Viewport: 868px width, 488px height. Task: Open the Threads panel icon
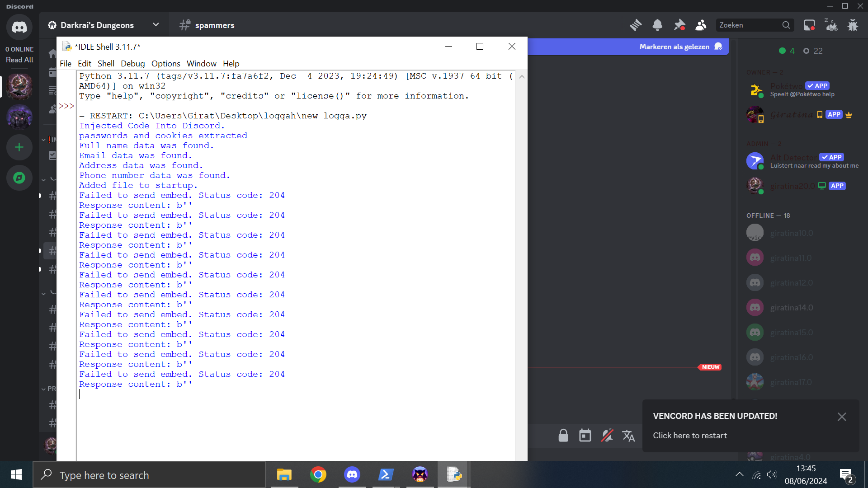coord(636,25)
